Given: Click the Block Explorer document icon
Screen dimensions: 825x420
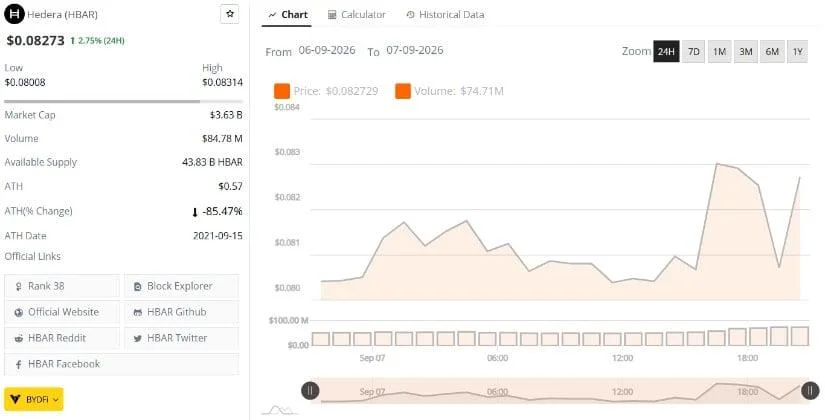Looking at the screenshot, I should click(x=138, y=286).
